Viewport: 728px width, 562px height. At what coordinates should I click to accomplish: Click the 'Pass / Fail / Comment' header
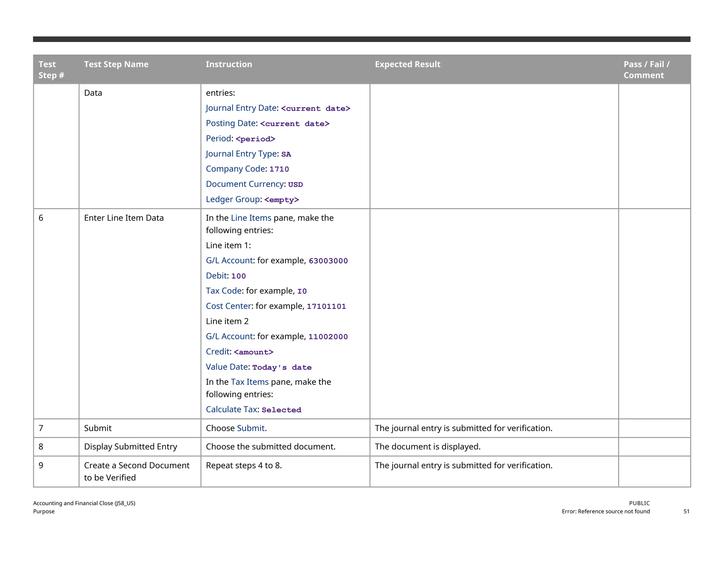click(646, 70)
